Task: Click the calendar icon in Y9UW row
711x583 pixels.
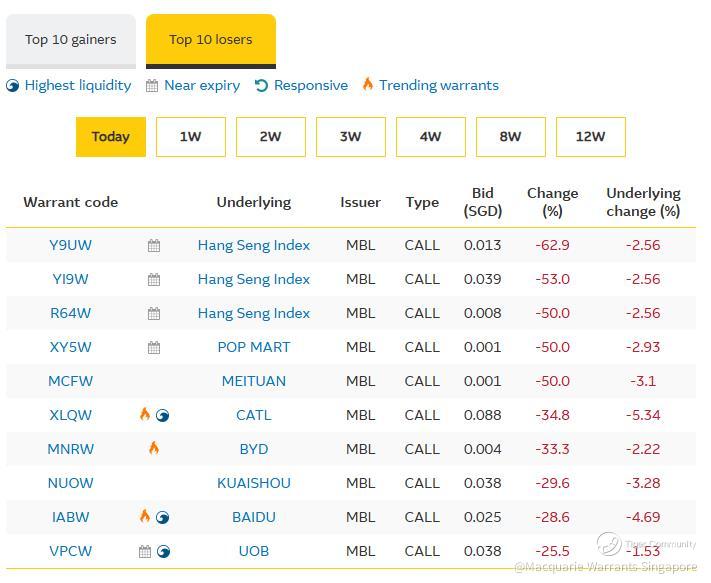Action: pyautogui.click(x=154, y=246)
